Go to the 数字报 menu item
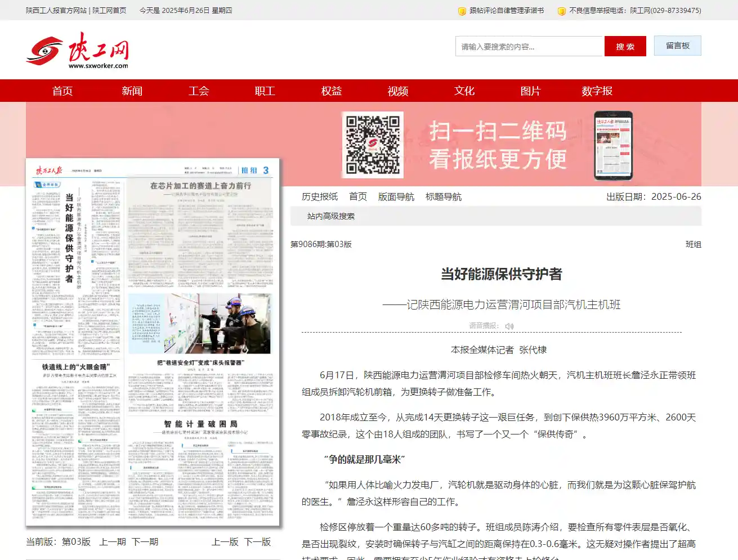738x560 pixels. coord(597,91)
